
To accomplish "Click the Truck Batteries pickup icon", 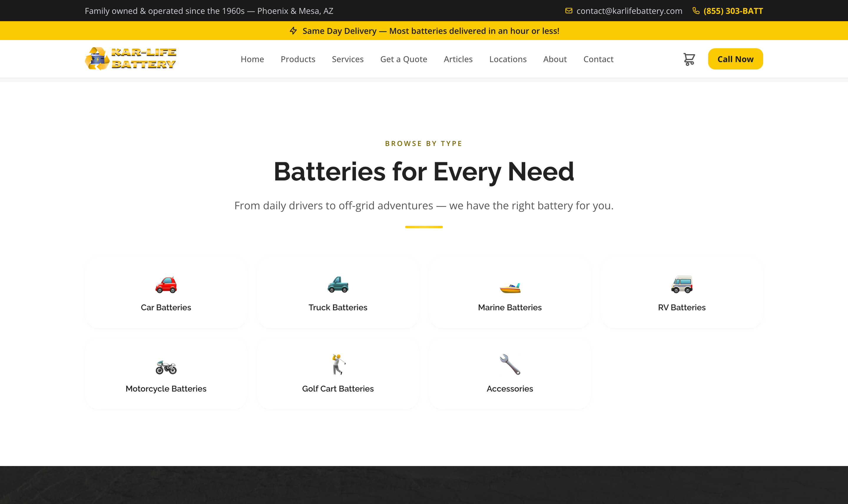I will point(338,285).
